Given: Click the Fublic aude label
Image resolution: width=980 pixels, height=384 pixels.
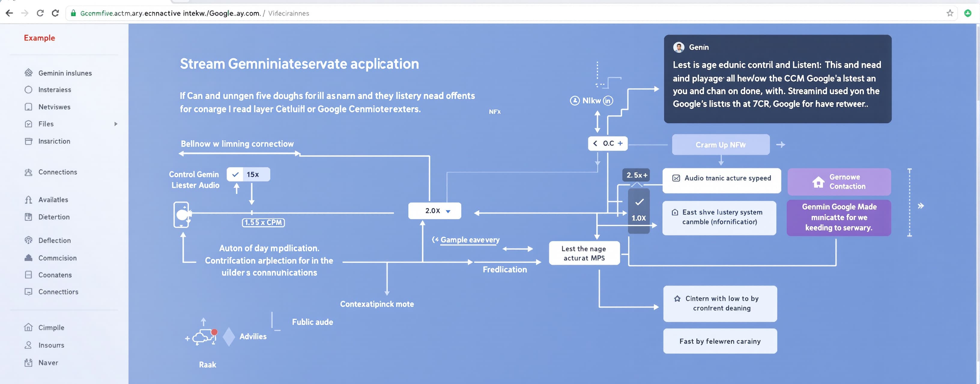Looking at the screenshot, I should click(312, 322).
